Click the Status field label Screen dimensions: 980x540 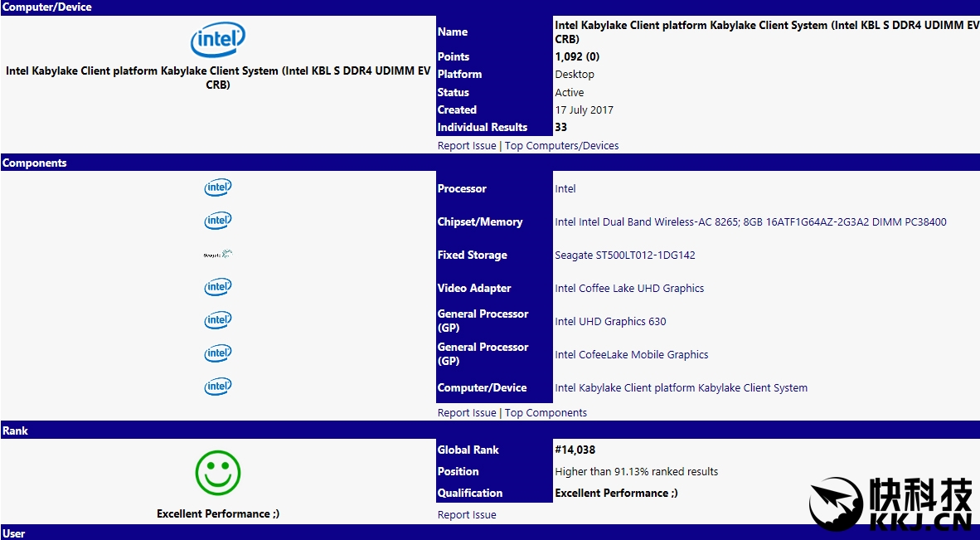tap(454, 92)
